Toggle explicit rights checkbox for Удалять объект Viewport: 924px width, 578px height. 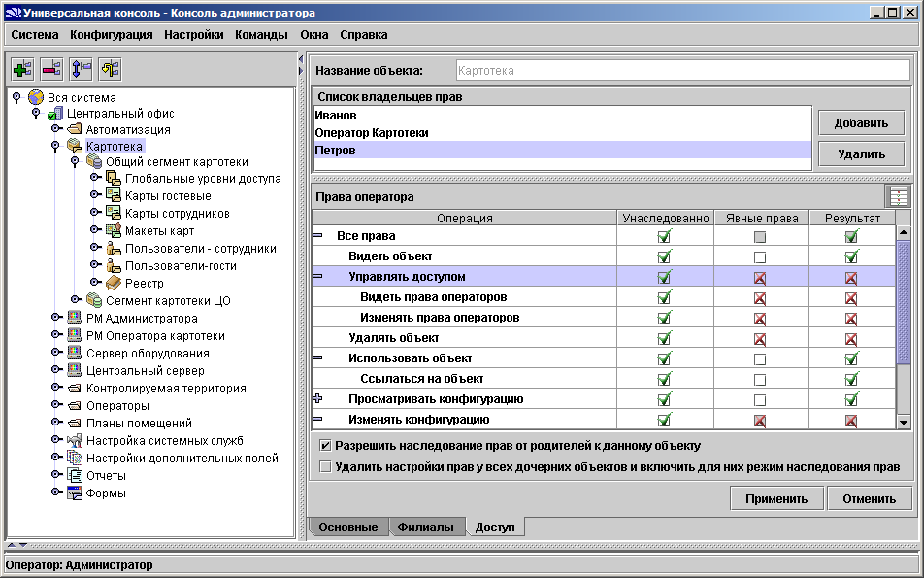[x=760, y=339]
